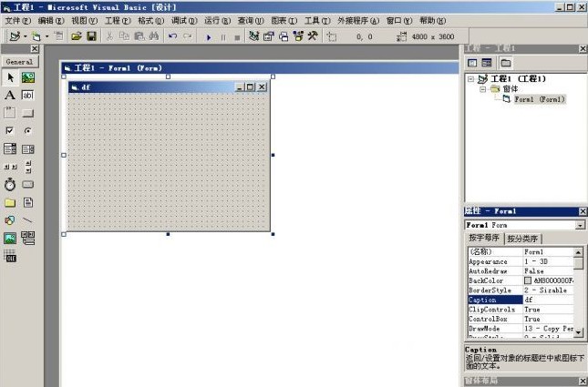Open the 文件 menu
This screenshot has width=588, height=387.
point(17,21)
